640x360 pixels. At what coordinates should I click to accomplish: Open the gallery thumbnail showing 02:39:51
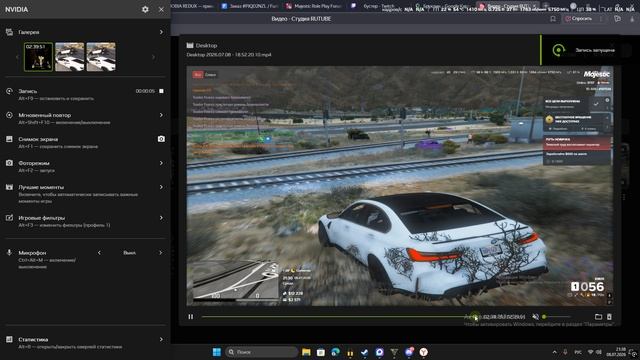point(38,57)
